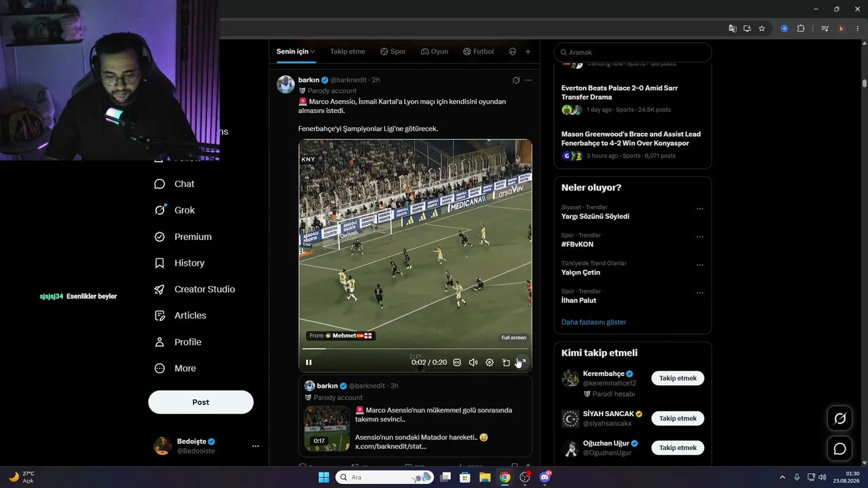Show hidden system tray icons
Image resolution: width=868 pixels, height=488 pixels.
click(782, 477)
